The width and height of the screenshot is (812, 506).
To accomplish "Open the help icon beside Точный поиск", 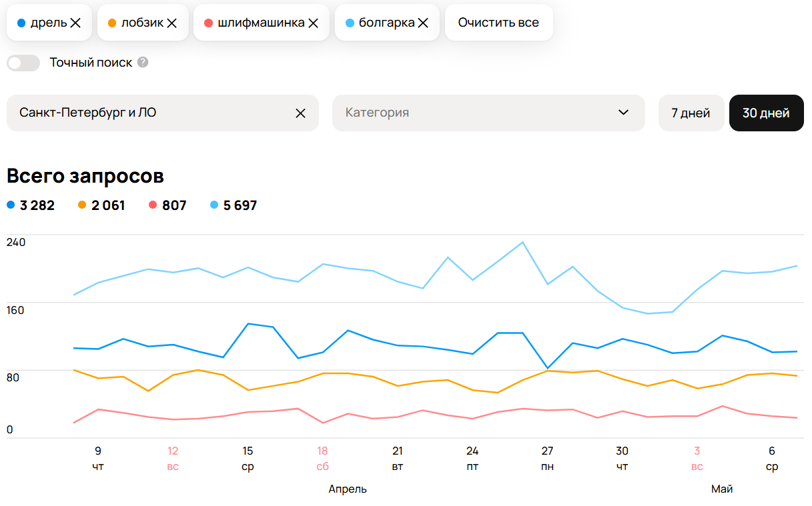I will 143,63.
